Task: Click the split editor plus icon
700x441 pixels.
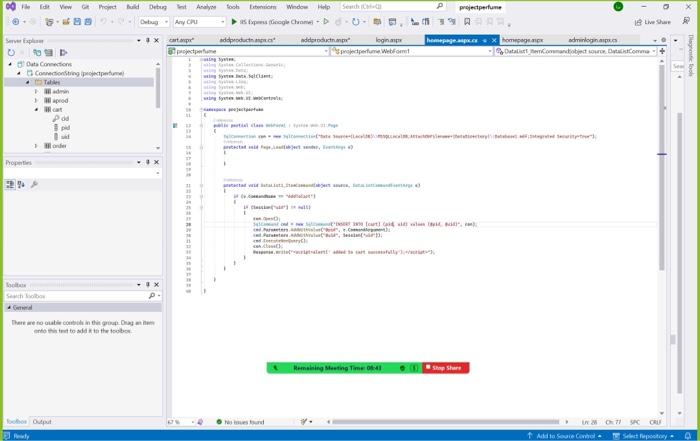Action: click(662, 51)
